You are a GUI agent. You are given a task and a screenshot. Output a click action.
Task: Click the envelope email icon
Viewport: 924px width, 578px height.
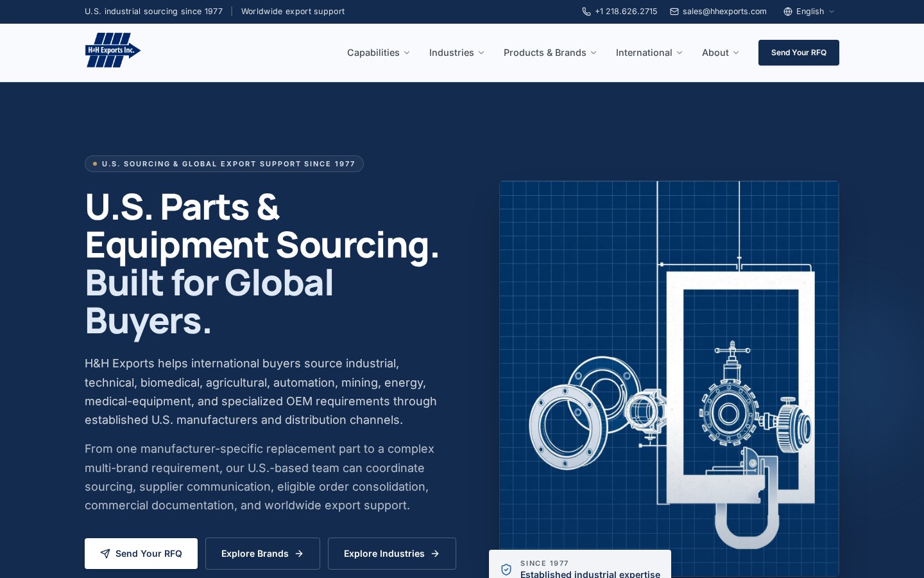[674, 12]
